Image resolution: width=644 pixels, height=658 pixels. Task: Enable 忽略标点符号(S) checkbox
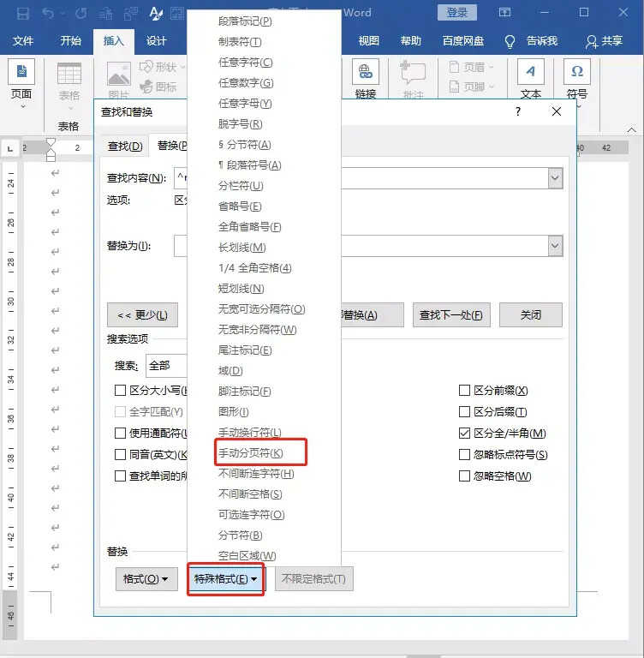pos(464,454)
